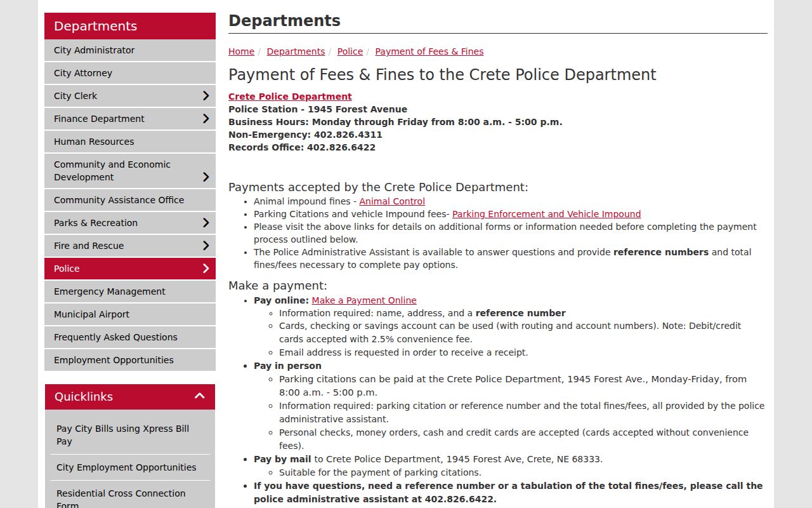
Task: Expand Community and Economic Development submenu arrow
Action: point(206,177)
